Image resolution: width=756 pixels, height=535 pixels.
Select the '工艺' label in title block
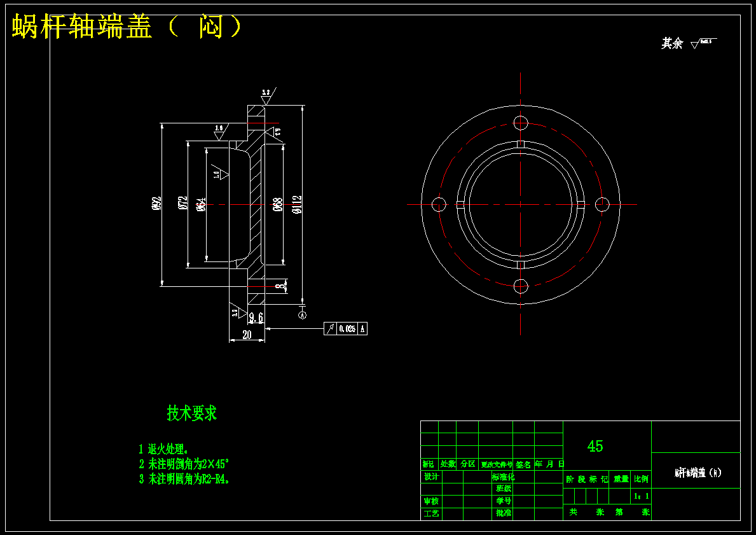(431, 513)
